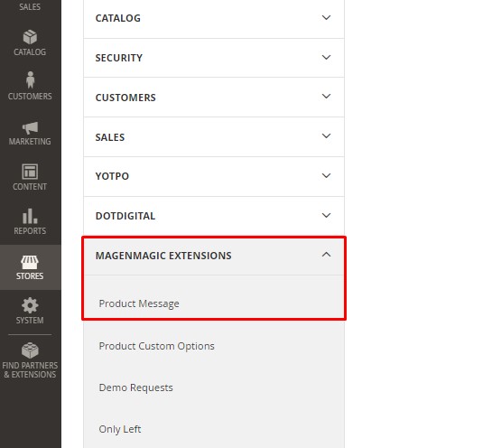
Task: Open the Product Message settings
Action: (139, 303)
